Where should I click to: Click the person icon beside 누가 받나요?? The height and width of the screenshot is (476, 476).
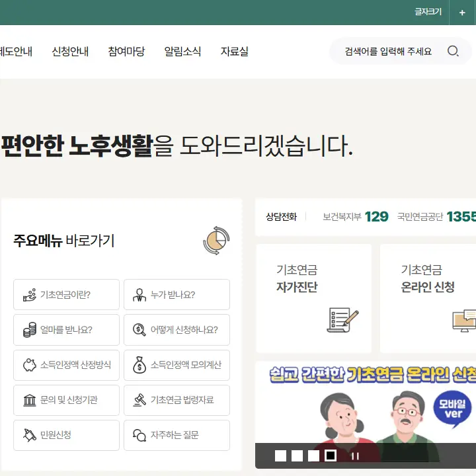[139, 295]
